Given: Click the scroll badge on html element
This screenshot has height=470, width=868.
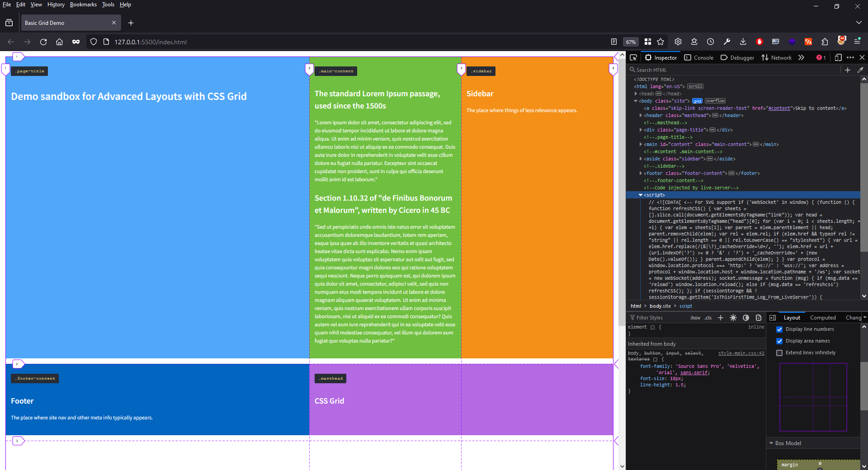Looking at the screenshot, I should coord(695,86).
